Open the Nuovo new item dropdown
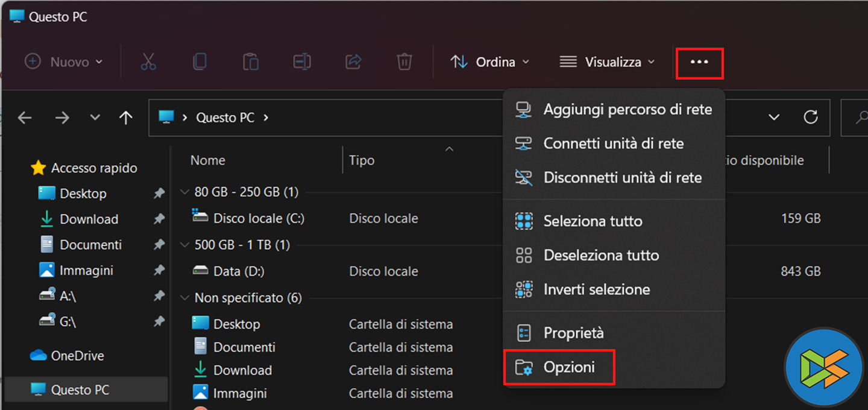The width and height of the screenshot is (868, 410). [x=64, y=62]
